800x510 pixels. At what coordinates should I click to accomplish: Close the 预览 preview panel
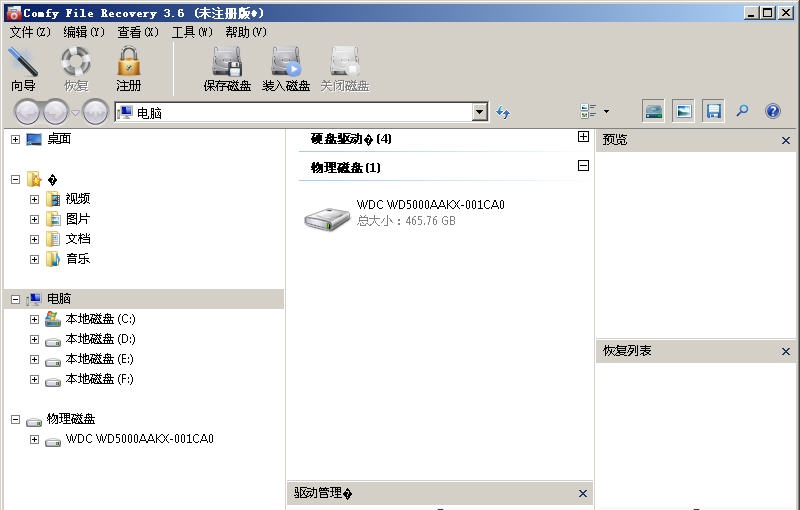point(786,140)
